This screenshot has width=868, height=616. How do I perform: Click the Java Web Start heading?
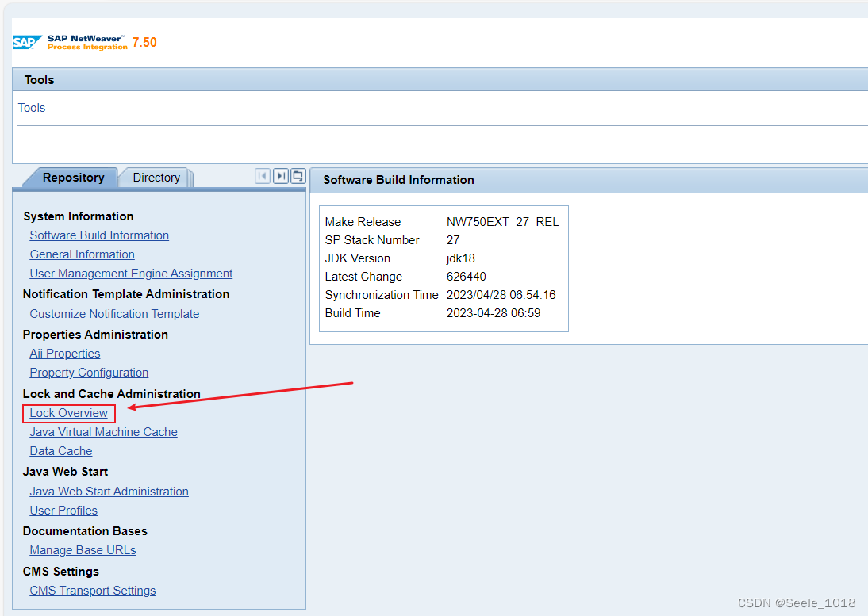pos(65,472)
